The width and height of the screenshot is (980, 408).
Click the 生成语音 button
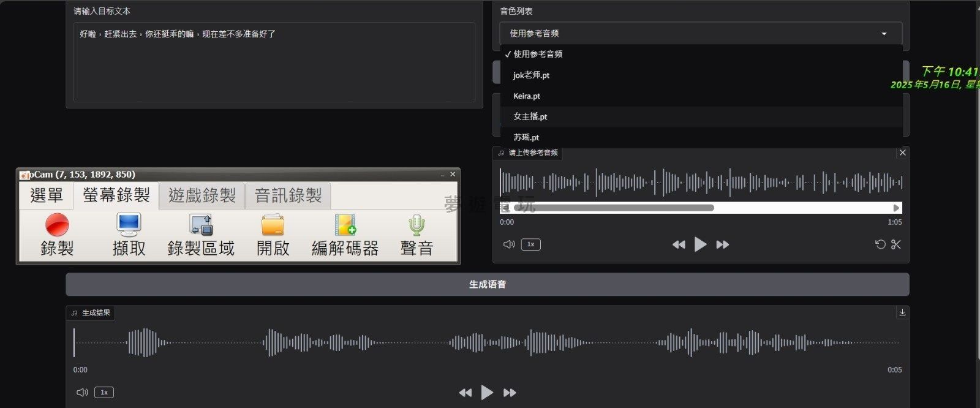(488, 284)
